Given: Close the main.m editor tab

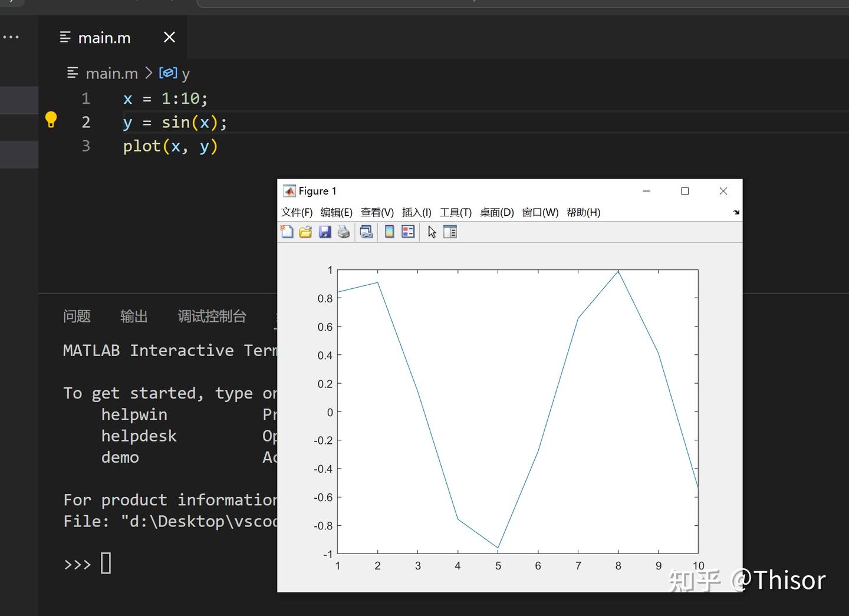Looking at the screenshot, I should pos(169,37).
